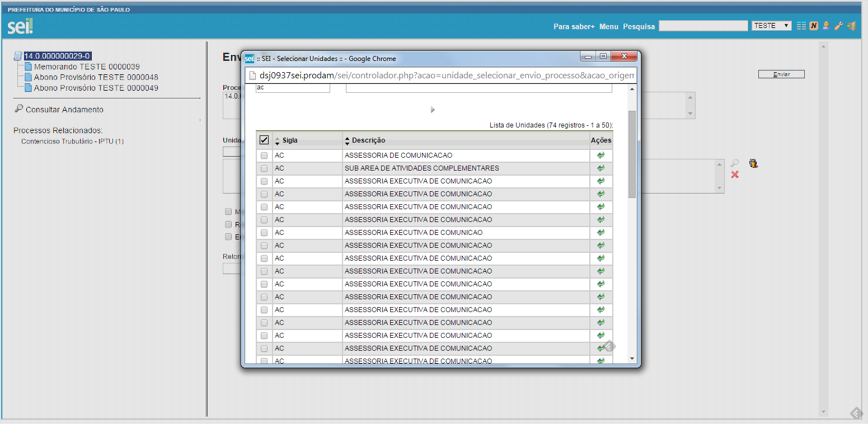Click Pesquisa in the header bar

(639, 26)
